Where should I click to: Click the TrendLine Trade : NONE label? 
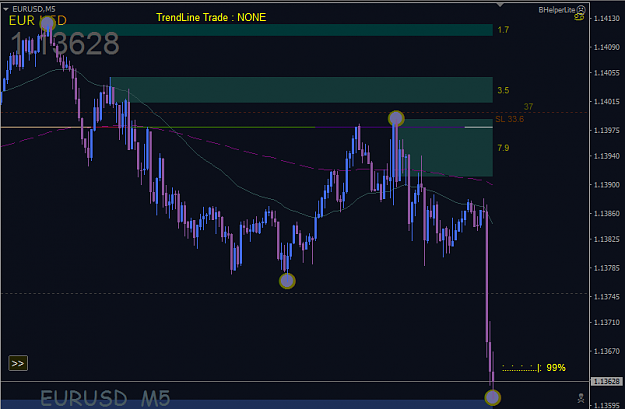[211, 17]
